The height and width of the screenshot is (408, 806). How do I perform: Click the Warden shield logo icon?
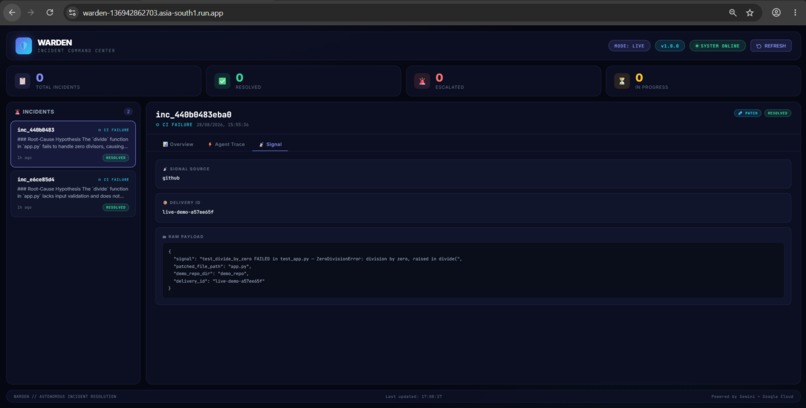(24, 46)
